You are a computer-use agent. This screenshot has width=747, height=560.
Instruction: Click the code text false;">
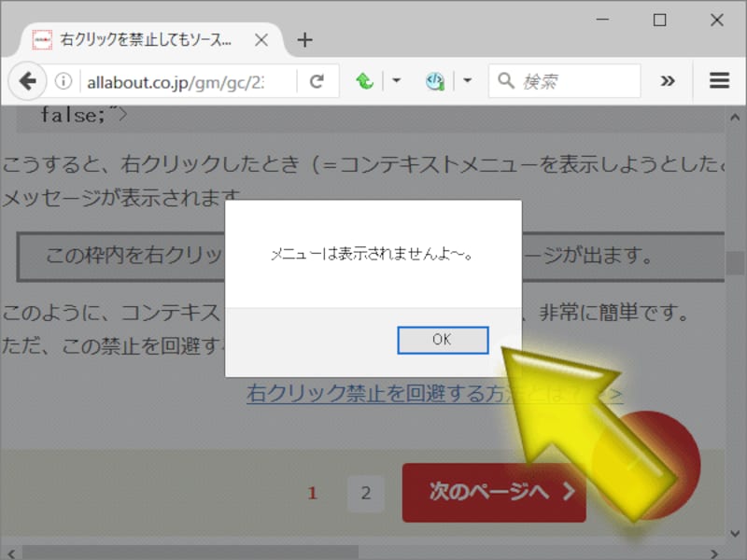click(84, 115)
